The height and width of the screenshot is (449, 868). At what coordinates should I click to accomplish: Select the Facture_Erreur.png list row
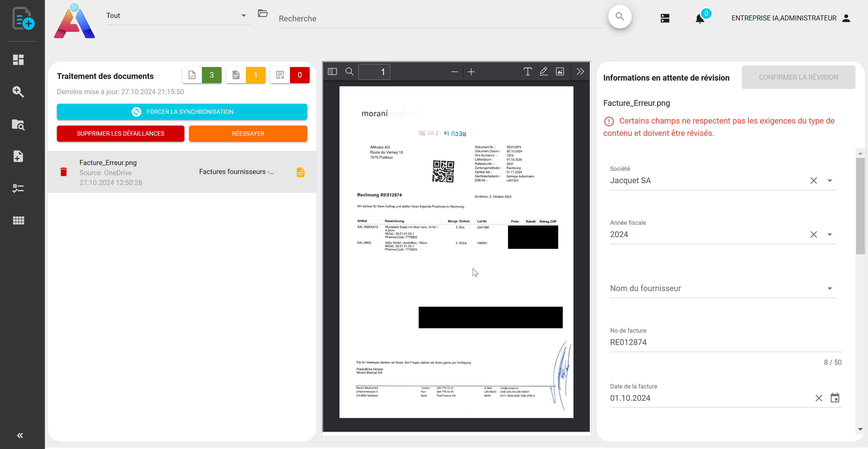182,172
